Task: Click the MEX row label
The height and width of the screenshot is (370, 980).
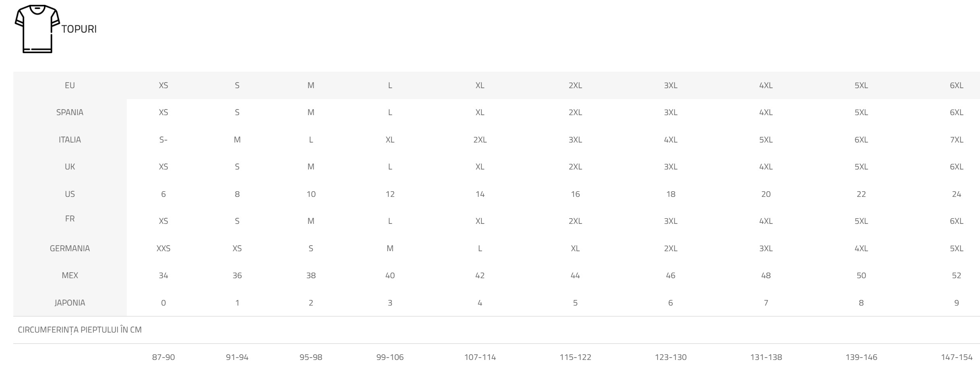Action: (70, 275)
